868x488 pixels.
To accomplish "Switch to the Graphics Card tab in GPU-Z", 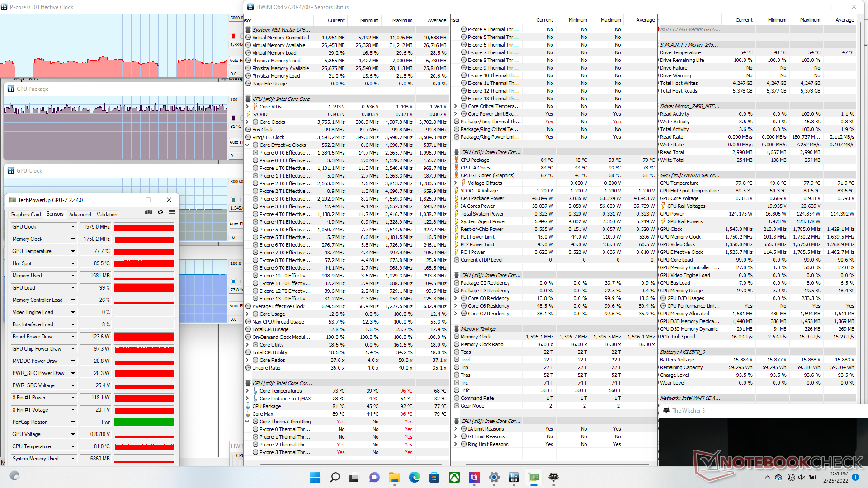I will pyautogui.click(x=26, y=215).
